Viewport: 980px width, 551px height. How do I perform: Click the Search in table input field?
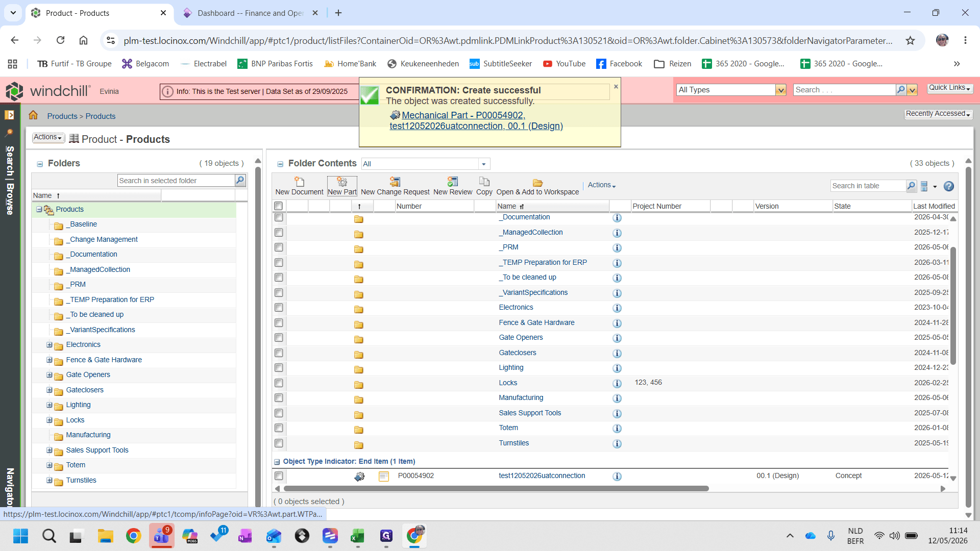click(x=868, y=186)
